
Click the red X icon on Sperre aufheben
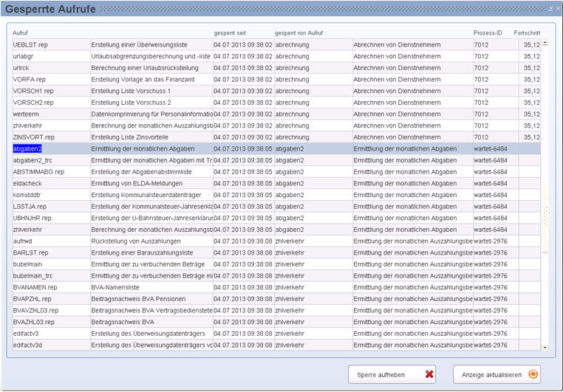429,374
